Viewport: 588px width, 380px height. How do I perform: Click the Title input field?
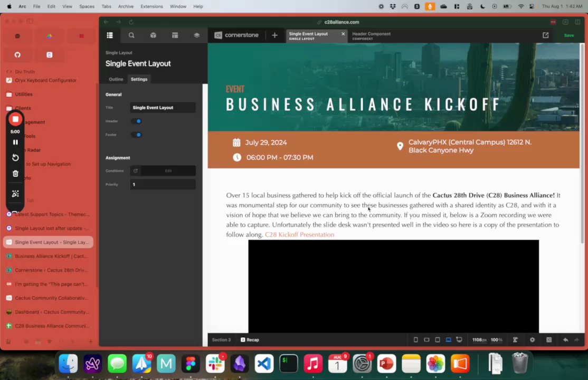click(x=163, y=108)
